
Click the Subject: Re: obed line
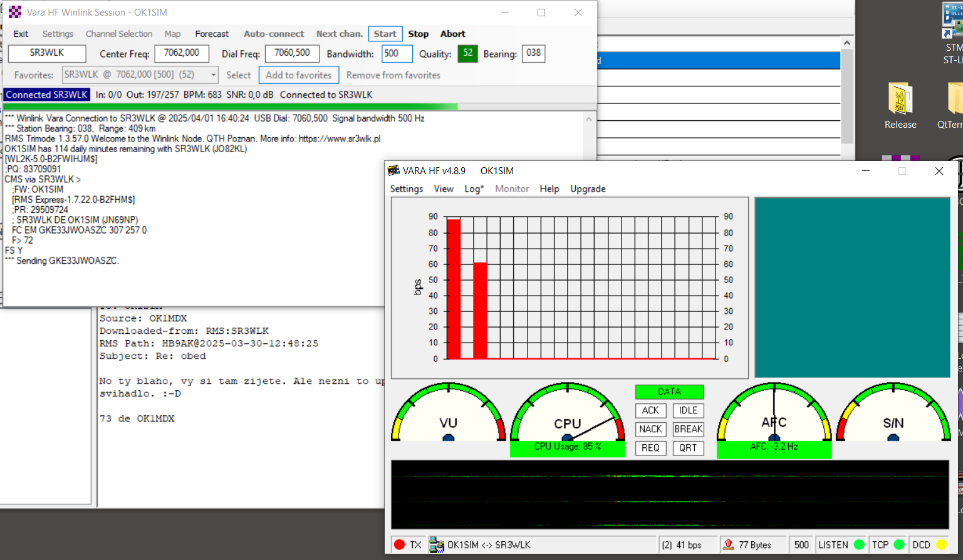coord(153,356)
